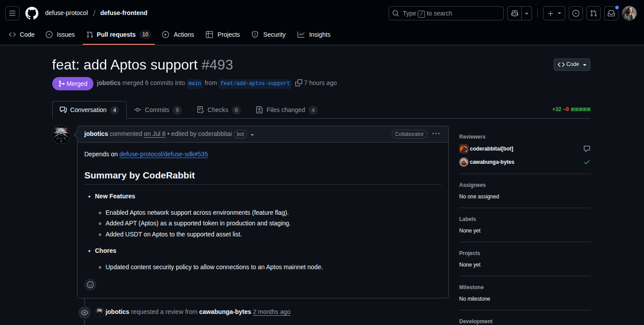Open jobotics avatar beside the comment

61,135
